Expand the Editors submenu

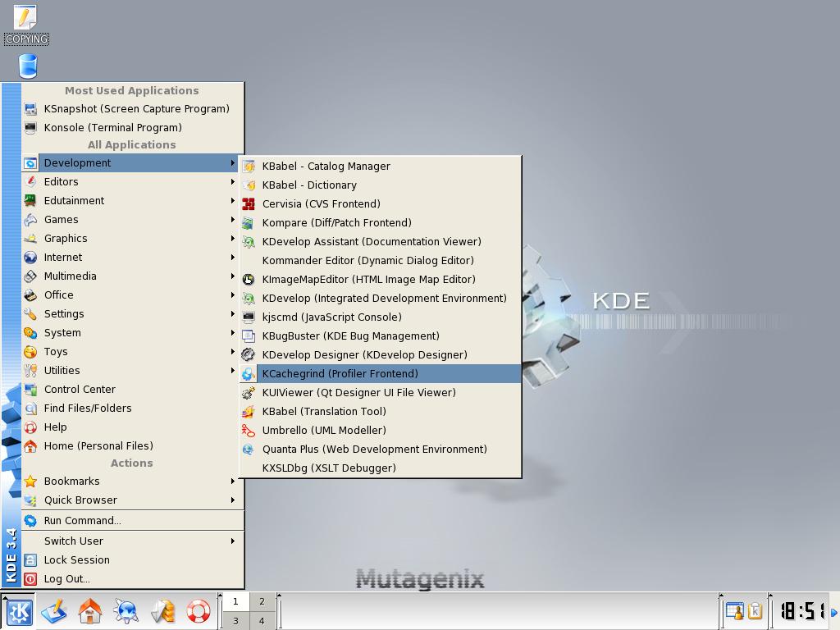click(133, 181)
